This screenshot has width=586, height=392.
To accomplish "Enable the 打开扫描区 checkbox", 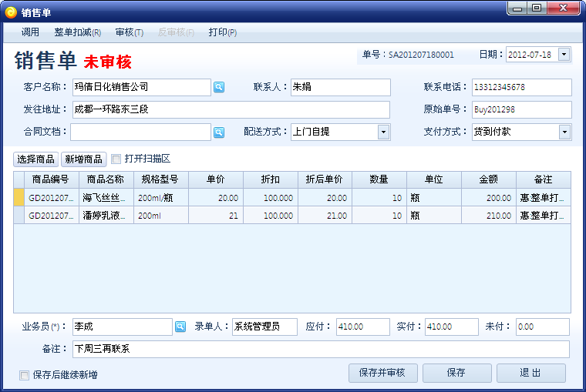I will [116, 159].
